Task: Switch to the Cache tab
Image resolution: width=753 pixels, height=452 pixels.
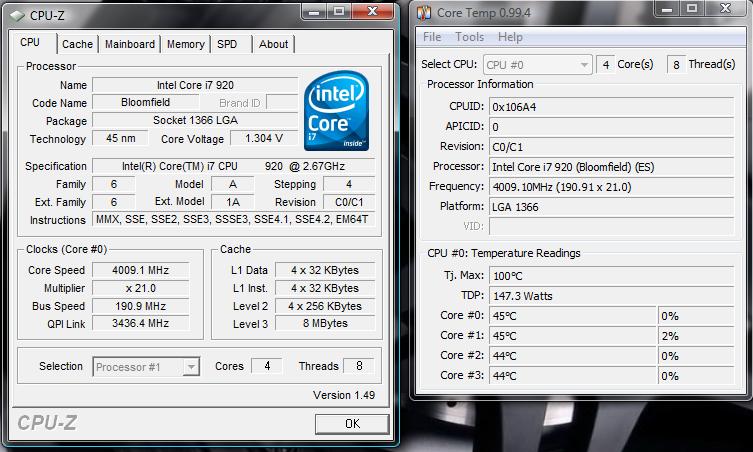Action: 77,44
